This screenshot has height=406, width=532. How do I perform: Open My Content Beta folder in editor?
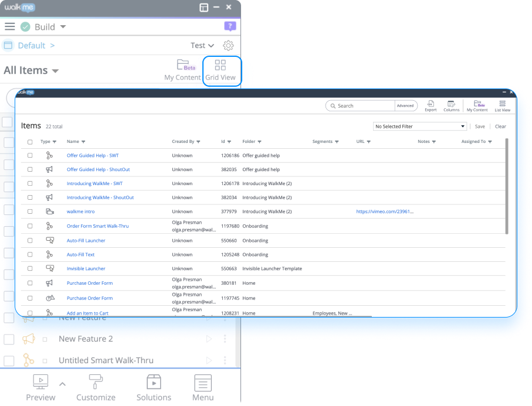pos(183,70)
